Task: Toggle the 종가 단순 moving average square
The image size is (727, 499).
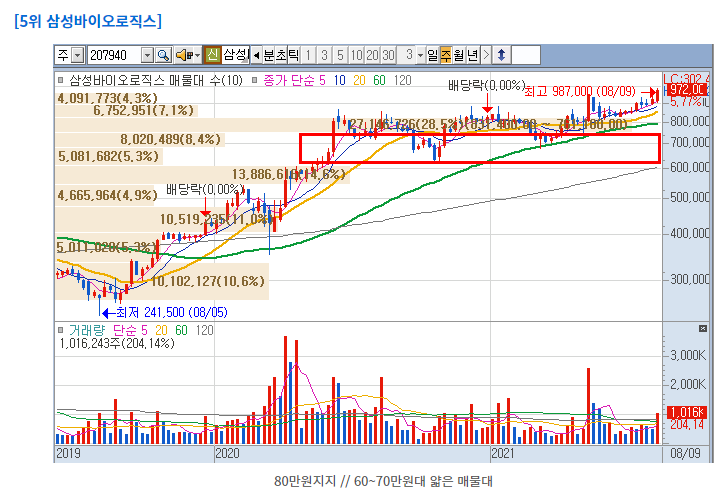Action: (254, 80)
